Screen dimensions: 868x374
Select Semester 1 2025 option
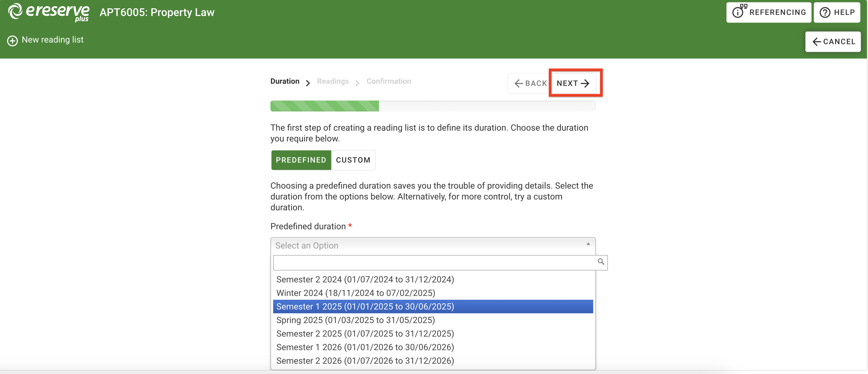coord(365,307)
